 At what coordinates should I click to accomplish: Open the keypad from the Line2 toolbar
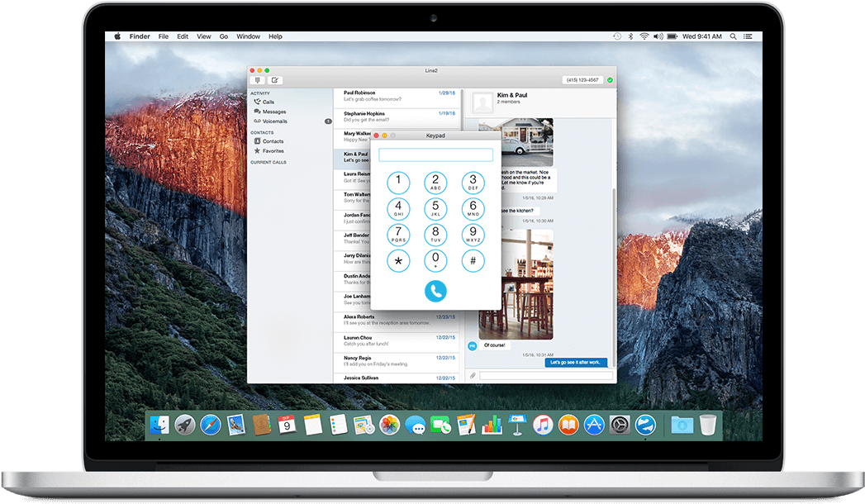[x=258, y=80]
